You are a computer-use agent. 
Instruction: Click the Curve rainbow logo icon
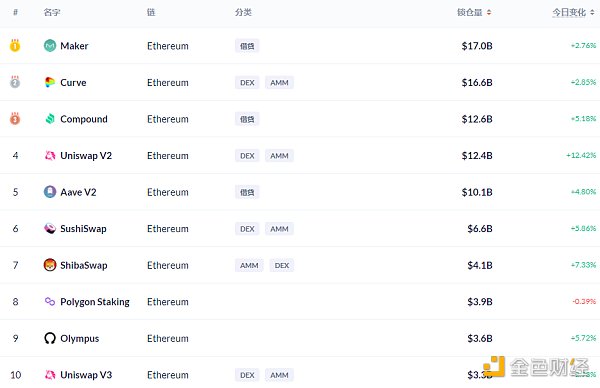tap(50, 82)
